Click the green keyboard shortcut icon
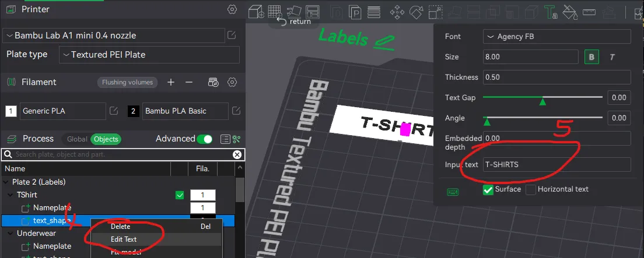 (453, 192)
